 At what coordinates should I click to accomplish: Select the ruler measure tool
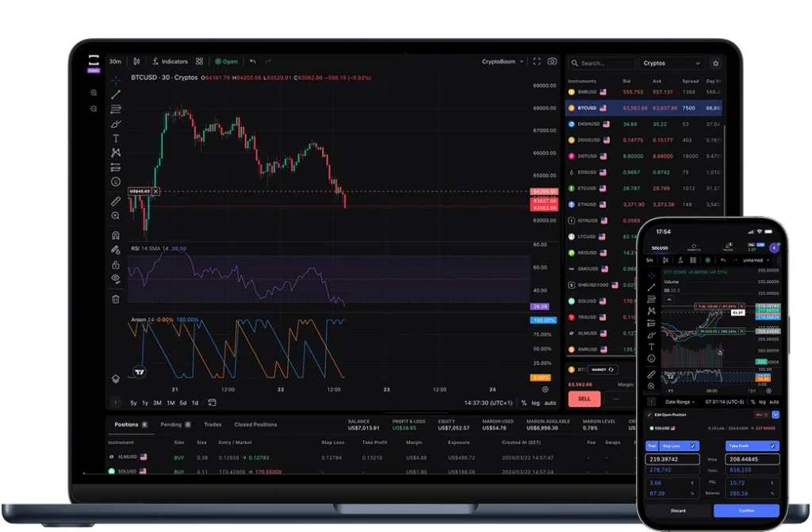point(116,201)
